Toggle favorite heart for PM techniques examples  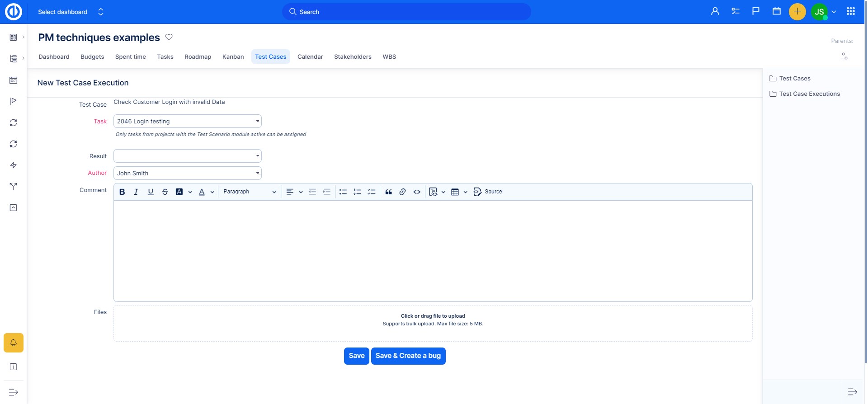click(x=169, y=37)
